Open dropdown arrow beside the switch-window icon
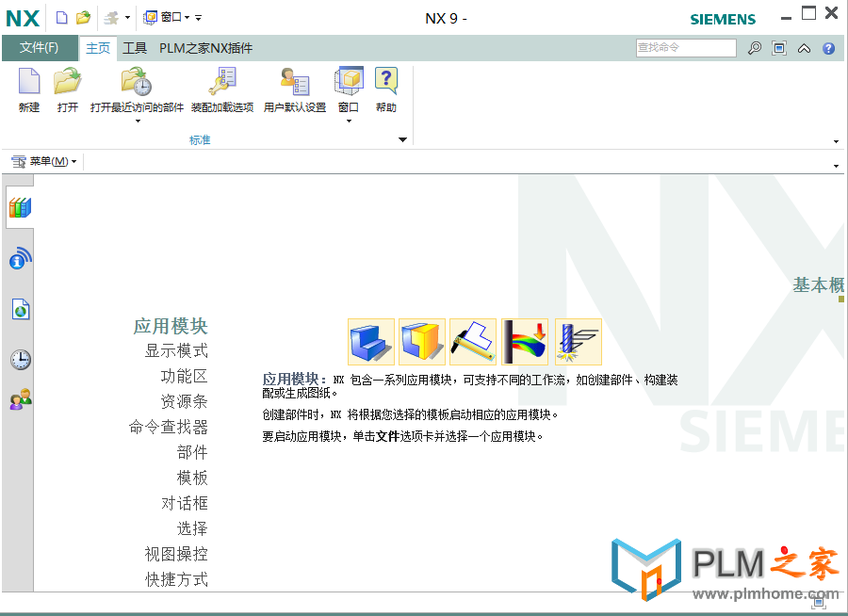The width and height of the screenshot is (848, 616). click(127, 18)
